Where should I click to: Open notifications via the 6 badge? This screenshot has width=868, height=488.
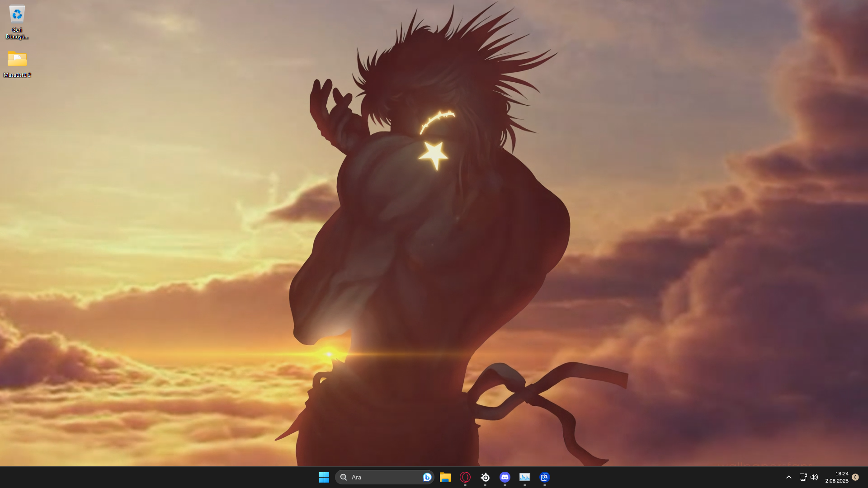[x=855, y=477]
